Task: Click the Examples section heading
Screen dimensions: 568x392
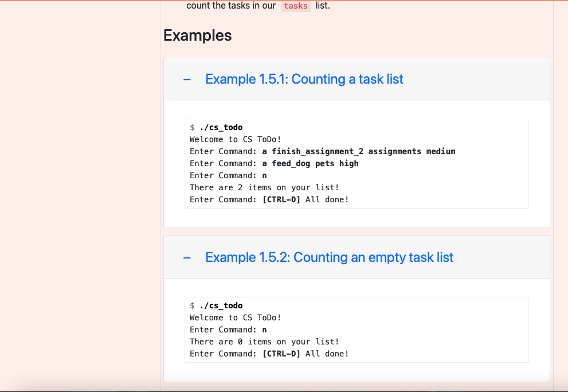Action: coord(197,35)
